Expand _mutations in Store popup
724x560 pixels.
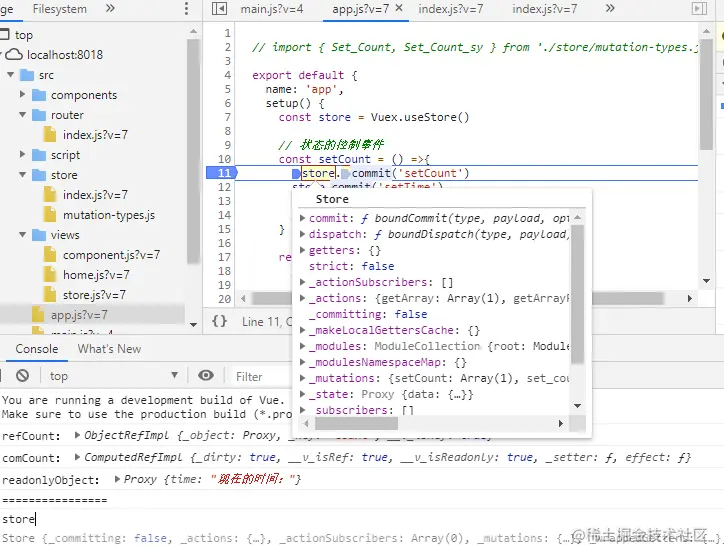302,378
